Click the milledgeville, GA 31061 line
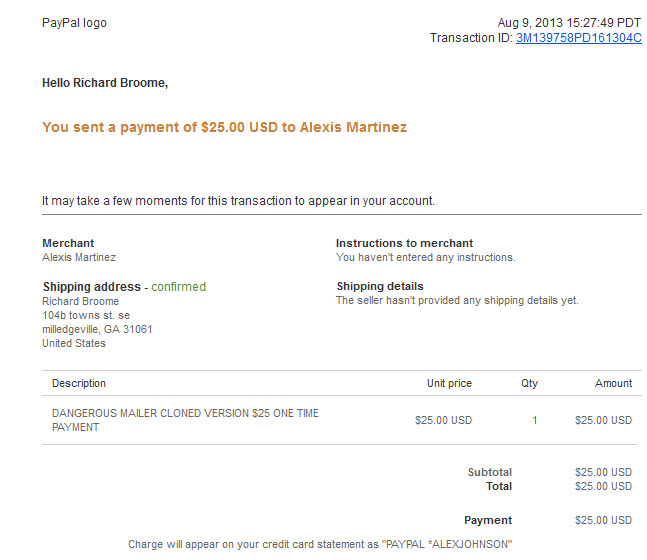The width and height of the screenshot is (647, 560). (97, 329)
